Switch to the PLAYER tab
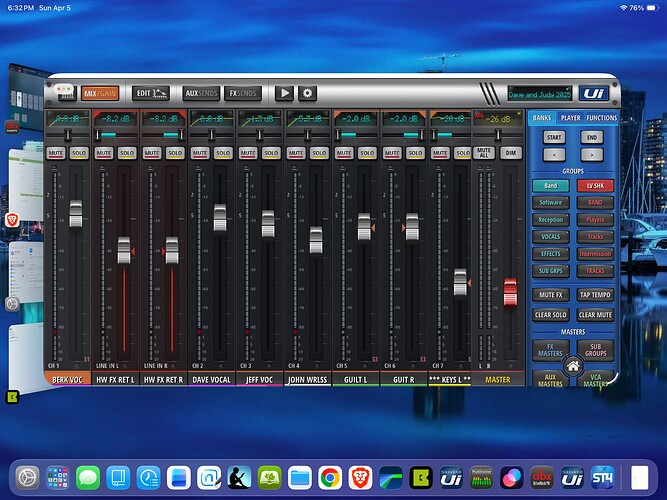The image size is (667, 500). pyautogui.click(x=570, y=118)
